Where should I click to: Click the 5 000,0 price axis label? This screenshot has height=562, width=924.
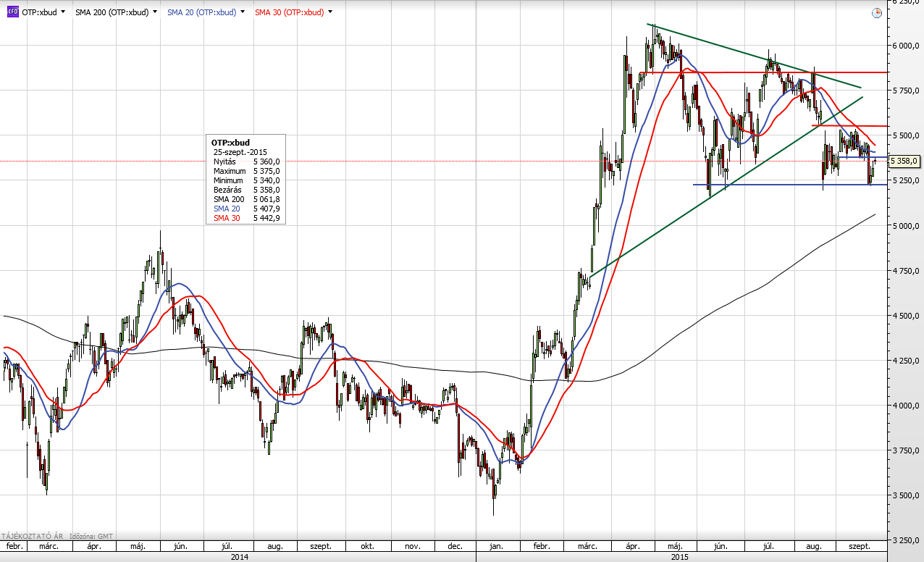(905, 226)
